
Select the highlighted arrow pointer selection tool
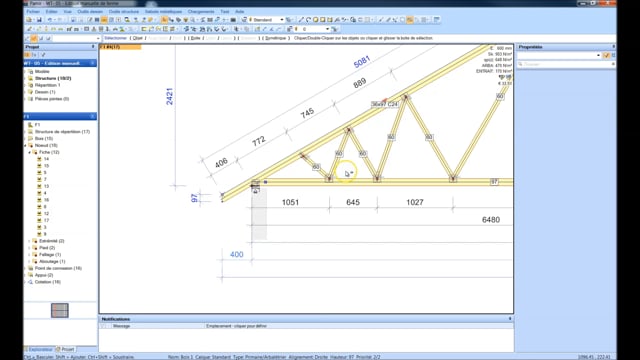tap(164, 20)
